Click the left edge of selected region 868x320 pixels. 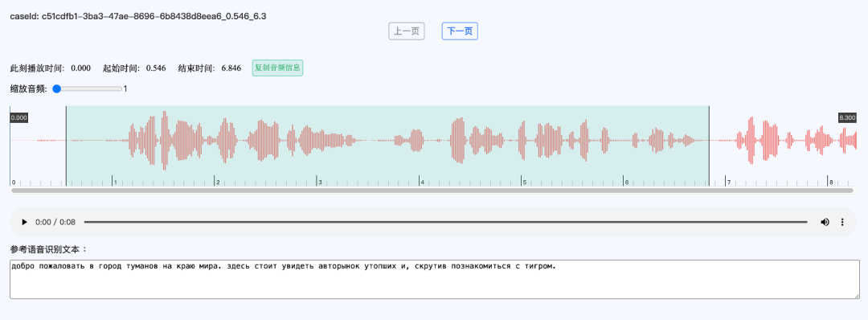pyautogui.click(x=66, y=146)
